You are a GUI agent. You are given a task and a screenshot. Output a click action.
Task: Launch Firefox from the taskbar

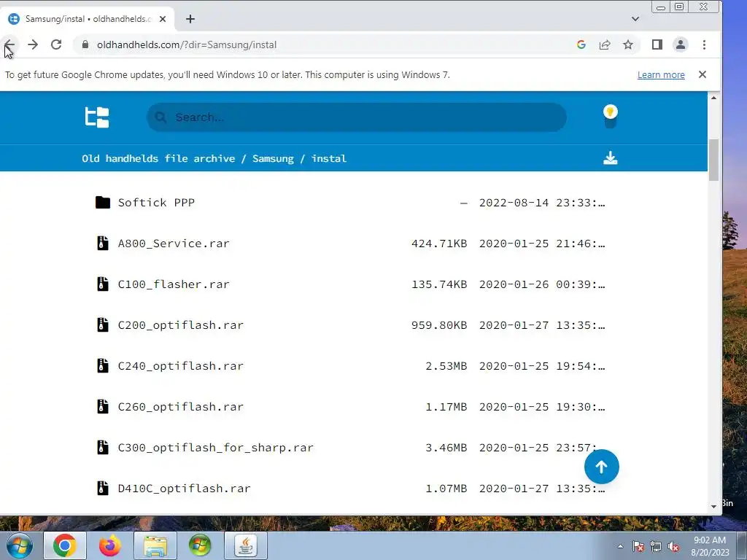110,545
